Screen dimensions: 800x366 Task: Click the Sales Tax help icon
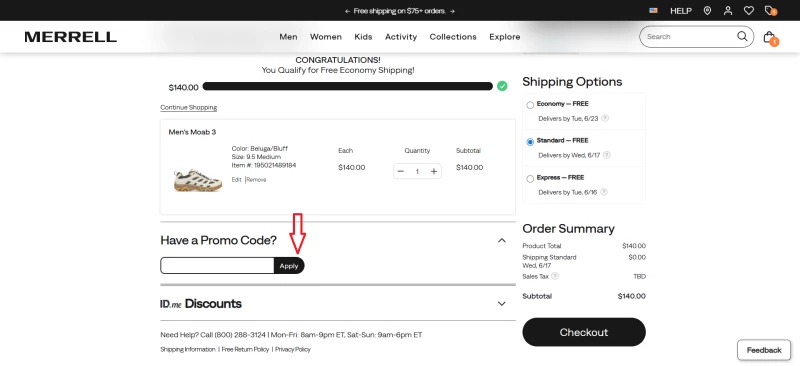click(555, 276)
